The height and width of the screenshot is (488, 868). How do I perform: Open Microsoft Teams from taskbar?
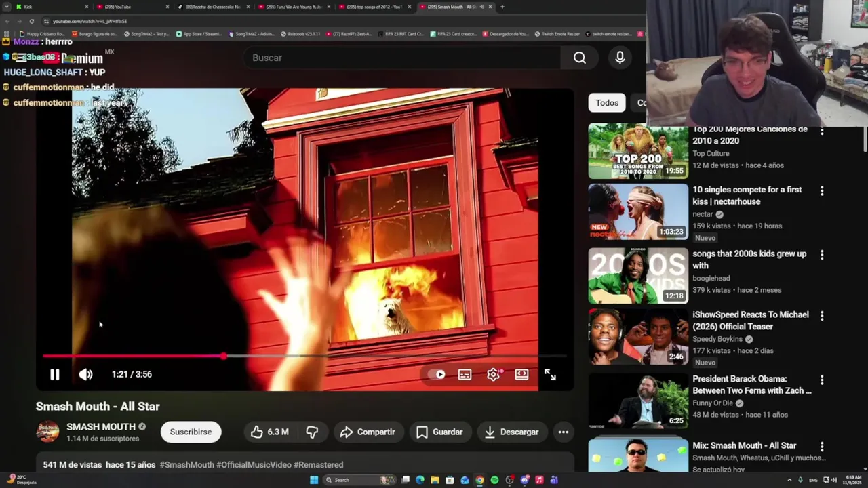(x=554, y=480)
